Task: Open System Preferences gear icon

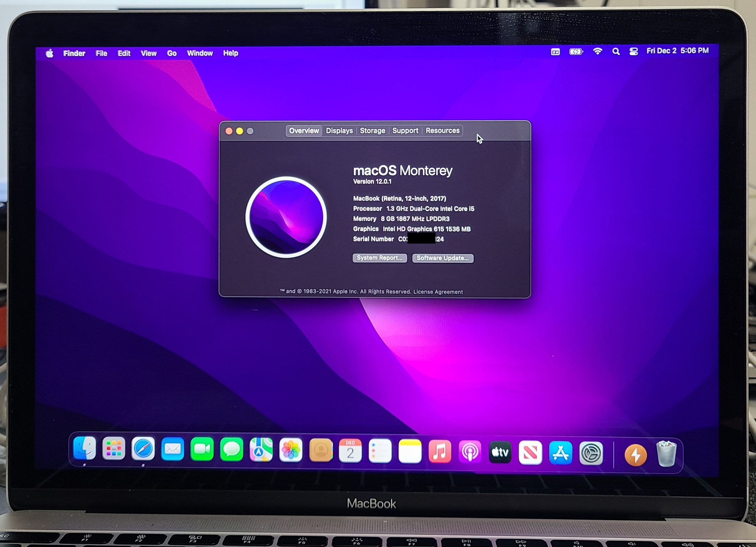Action: point(591,453)
